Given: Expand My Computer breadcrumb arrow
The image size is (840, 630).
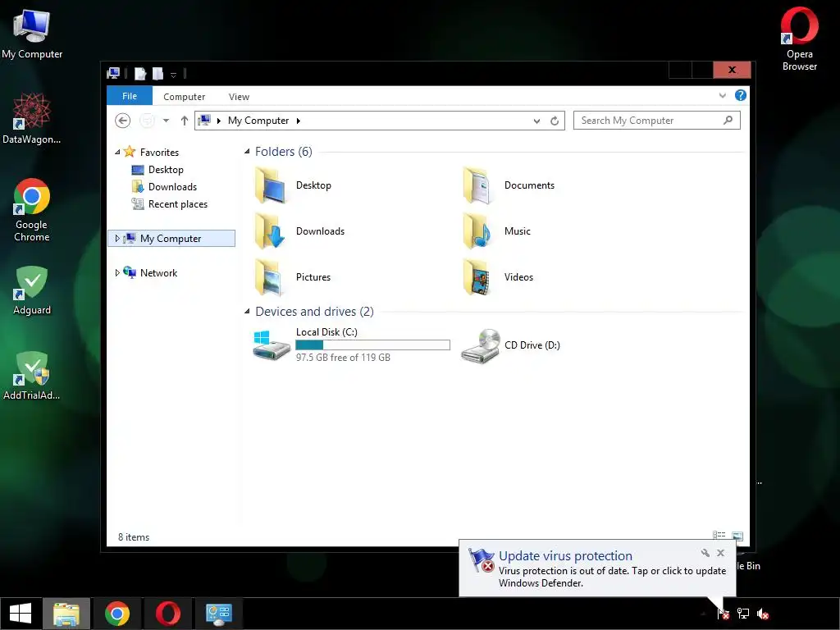Looking at the screenshot, I should [x=299, y=121].
